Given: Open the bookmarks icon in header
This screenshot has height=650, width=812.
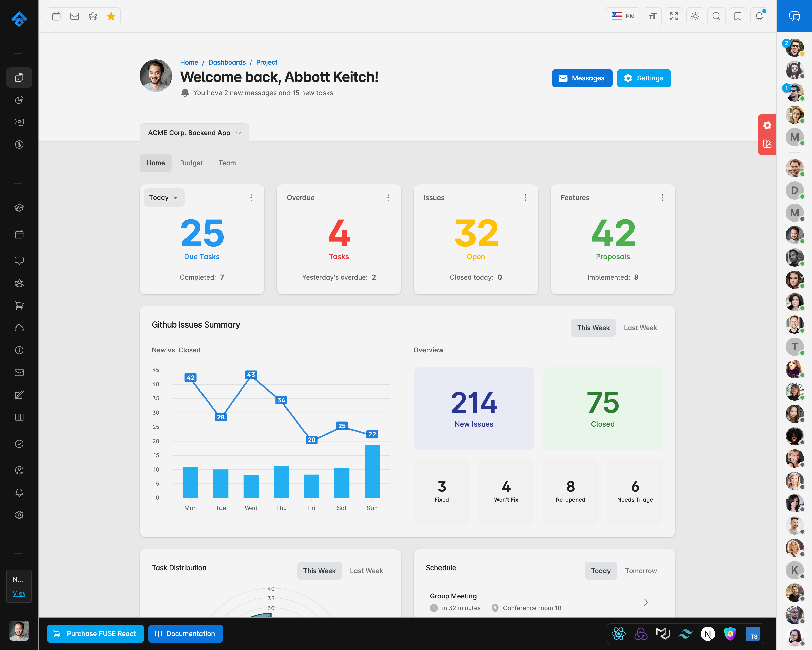Looking at the screenshot, I should click(x=738, y=16).
